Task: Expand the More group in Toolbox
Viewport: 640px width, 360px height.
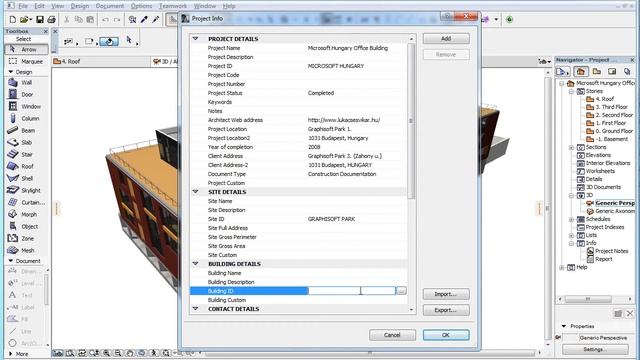Action: [11, 354]
